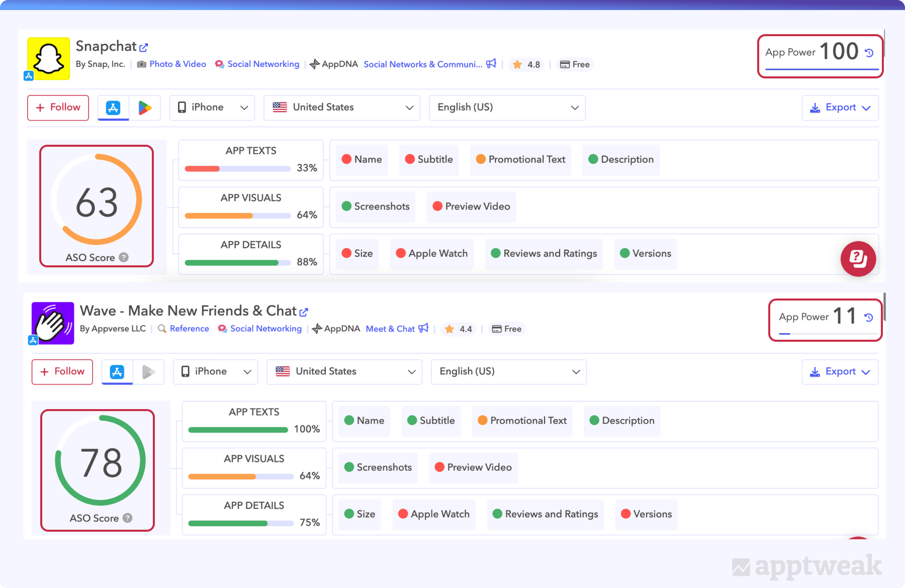905x588 pixels.
Task: Open the red help chat bubble
Action: [858, 259]
